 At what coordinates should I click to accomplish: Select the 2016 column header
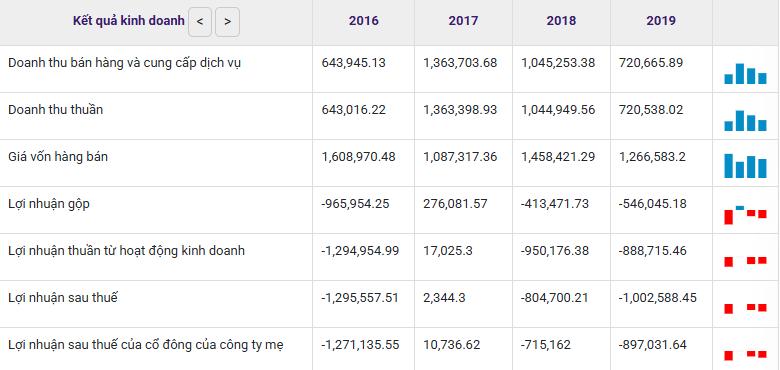pyautogui.click(x=363, y=21)
